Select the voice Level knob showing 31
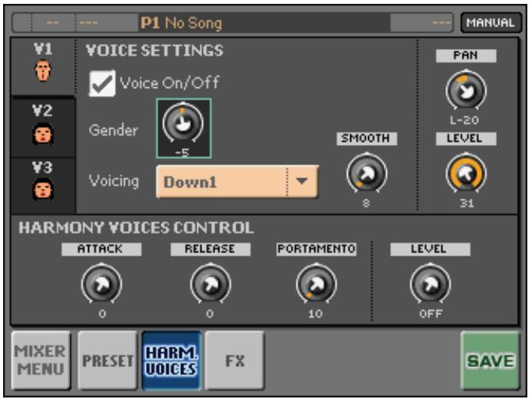The width and height of the screenshot is (532, 399). click(x=466, y=173)
